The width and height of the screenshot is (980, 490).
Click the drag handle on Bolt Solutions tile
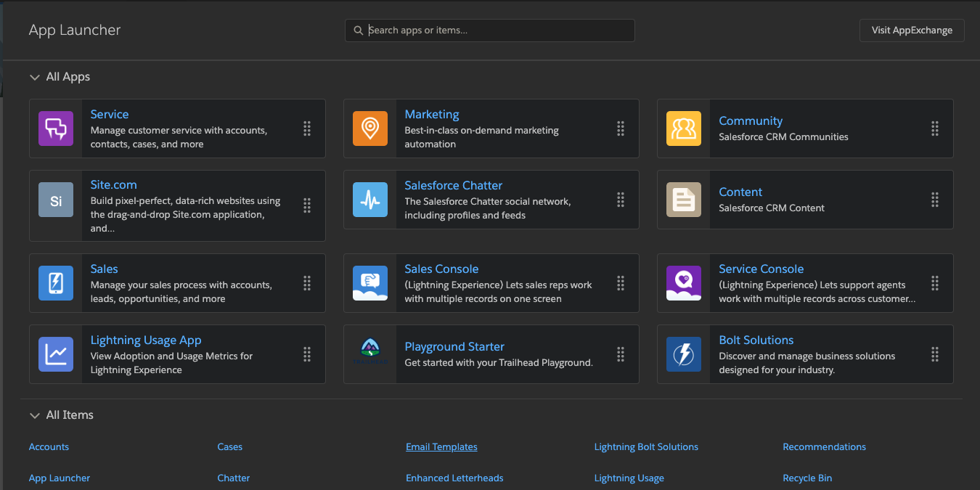[935, 354]
